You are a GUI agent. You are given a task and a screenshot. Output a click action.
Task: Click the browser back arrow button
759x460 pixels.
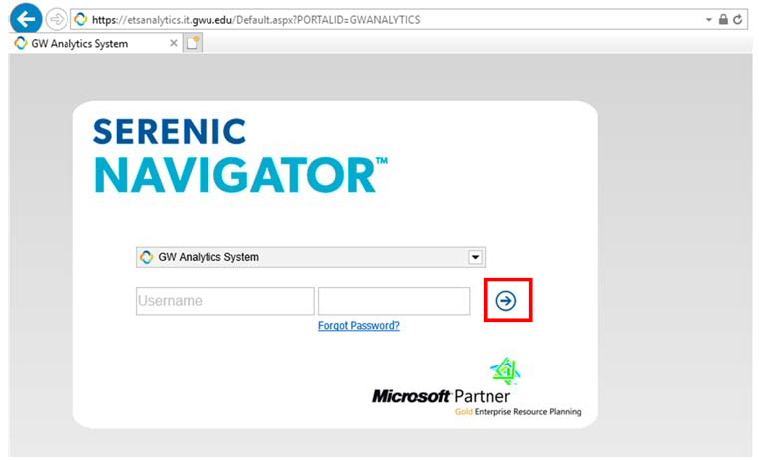click(26, 19)
